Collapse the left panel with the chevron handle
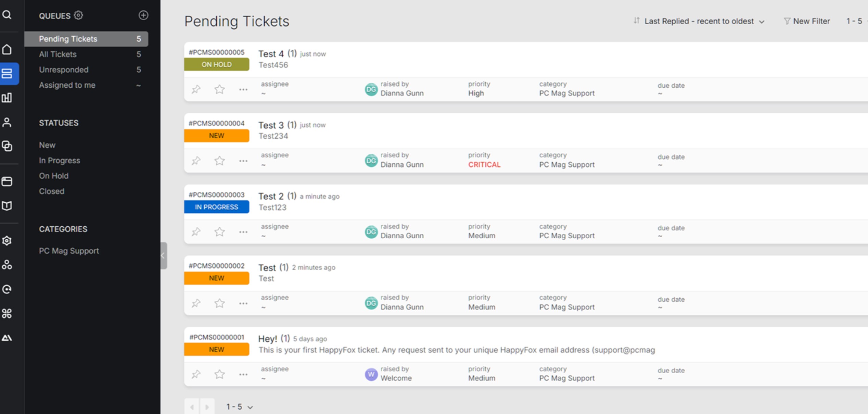The width and height of the screenshot is (868, 414). point(163,255)
